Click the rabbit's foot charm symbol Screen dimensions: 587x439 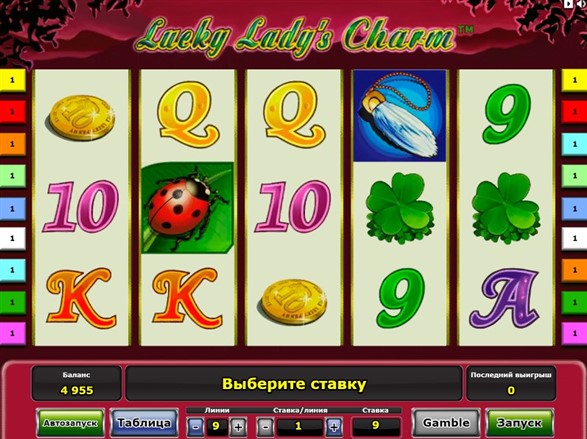[400, 116]
